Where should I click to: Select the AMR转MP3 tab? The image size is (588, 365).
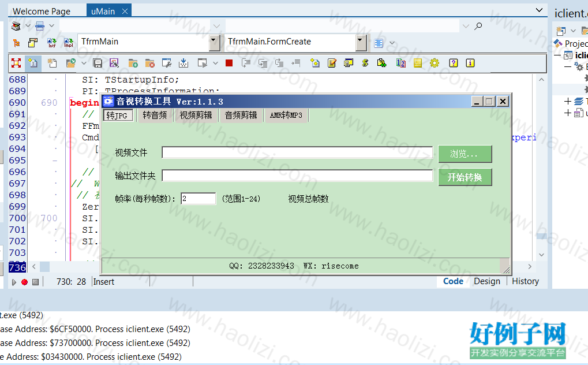[286, 116]
